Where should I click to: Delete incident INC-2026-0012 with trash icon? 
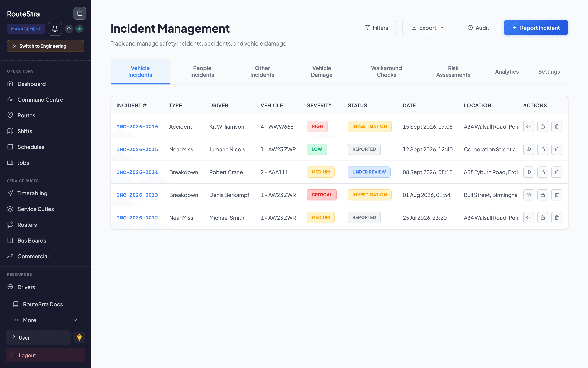point(557,218)
